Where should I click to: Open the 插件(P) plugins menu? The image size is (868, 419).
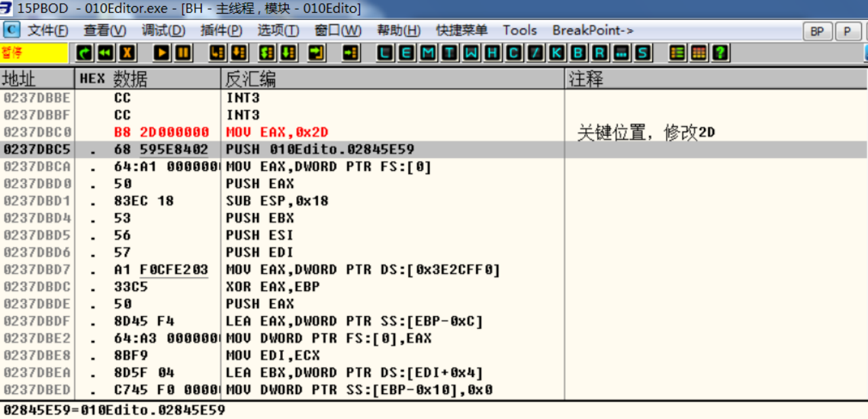tap(221, 31)
